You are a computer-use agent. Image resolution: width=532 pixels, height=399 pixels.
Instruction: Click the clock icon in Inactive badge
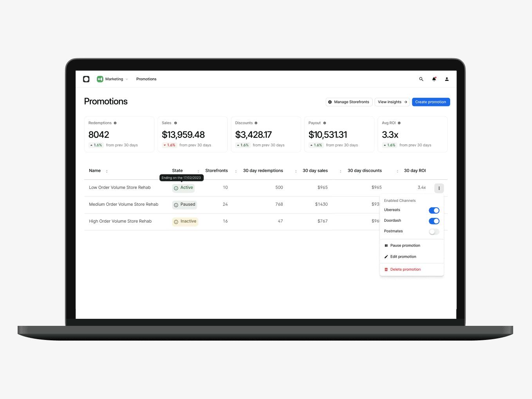tap(176, 222)
